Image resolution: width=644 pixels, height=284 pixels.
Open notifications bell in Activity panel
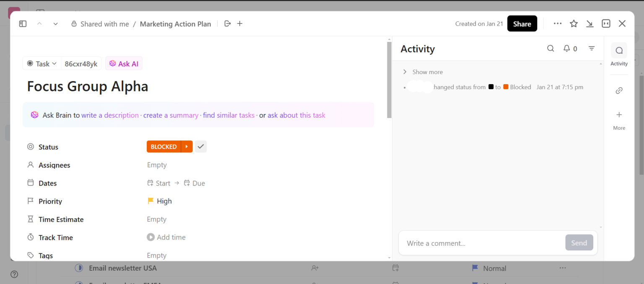(x=567, y=48)
